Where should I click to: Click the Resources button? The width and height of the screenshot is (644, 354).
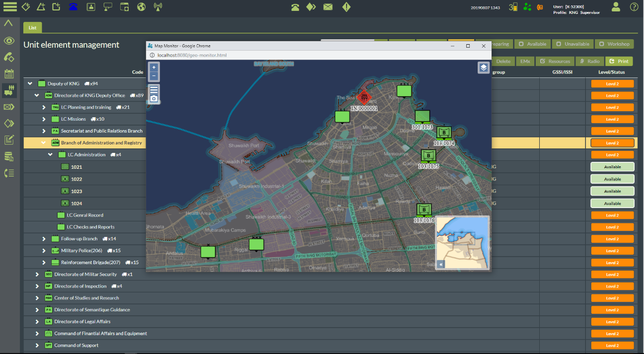coord(555,62)
